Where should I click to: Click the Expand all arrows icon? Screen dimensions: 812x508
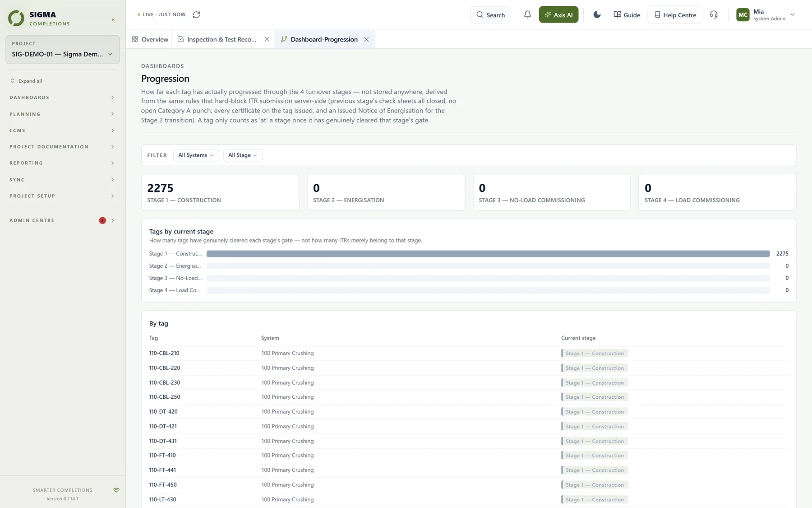[13, 81]
